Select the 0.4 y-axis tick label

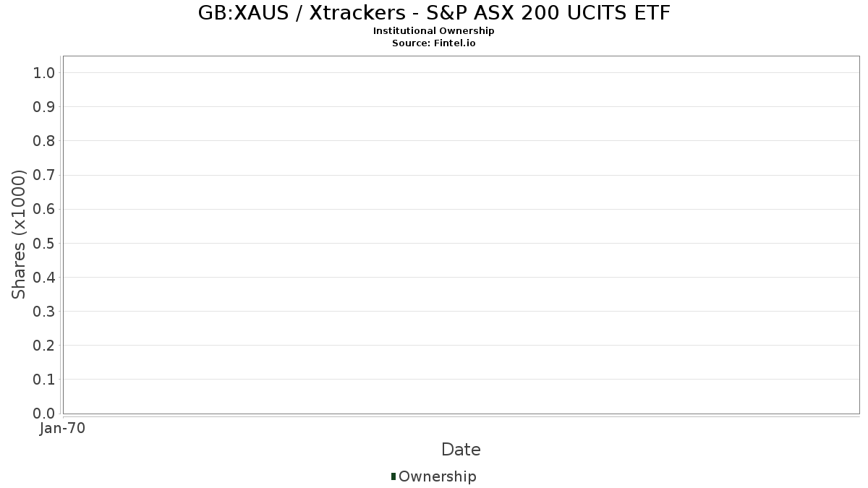(x=44, y=278)
